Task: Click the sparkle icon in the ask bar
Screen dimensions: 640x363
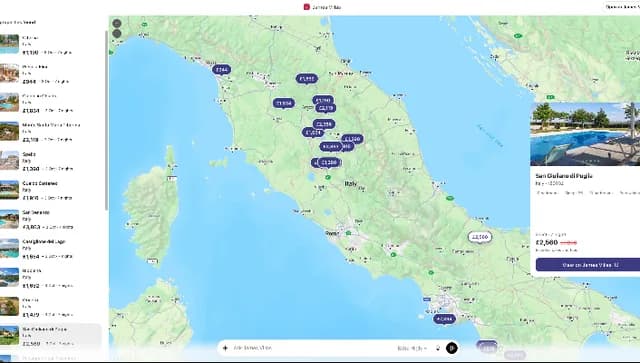Action: 225,348
